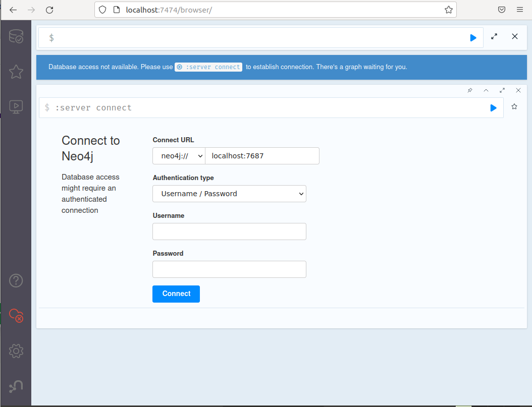Click the top command editor input
Image resolution: width=532 pixels, height=407 pixels.
click(x=260, y=38)
